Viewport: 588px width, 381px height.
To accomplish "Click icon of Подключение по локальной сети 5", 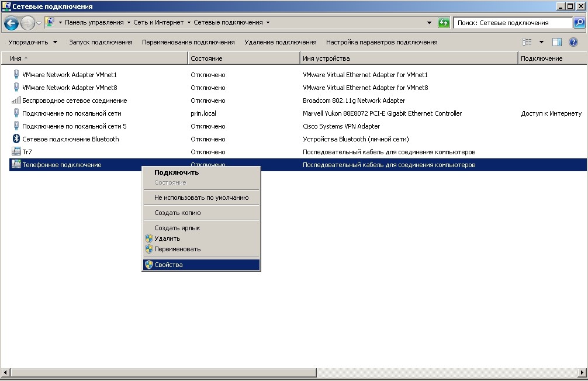I will pos(16,126).
